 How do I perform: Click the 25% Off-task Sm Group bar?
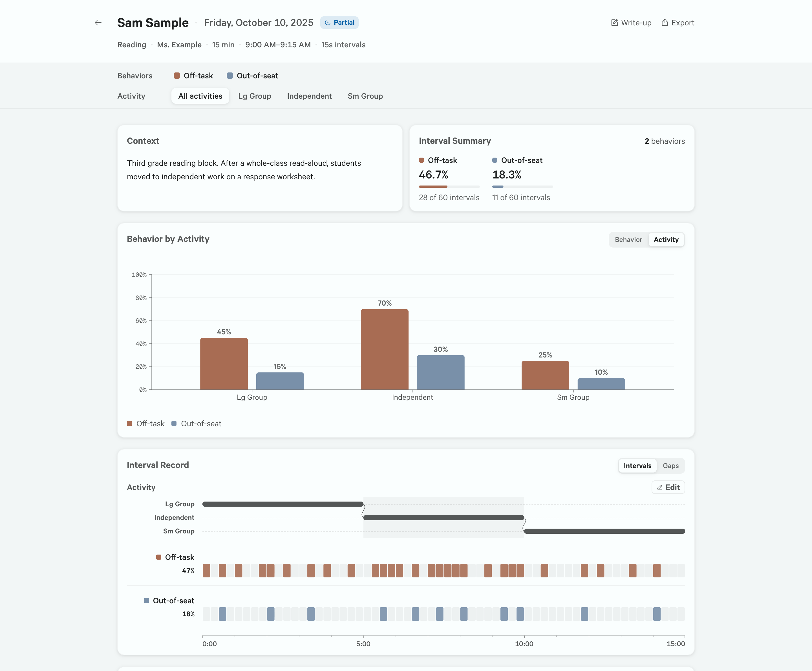click(x=545, y=375)
